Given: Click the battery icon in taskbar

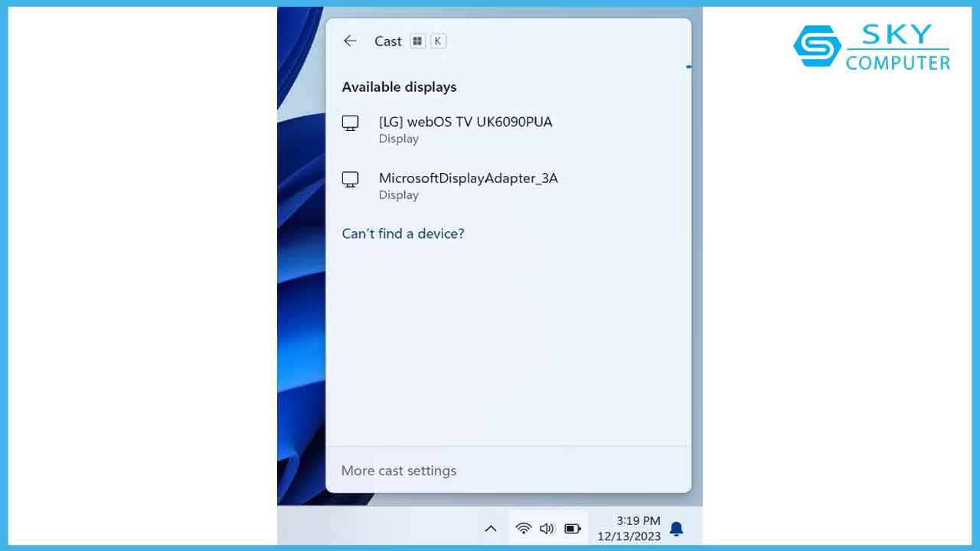Looking at the screenshot, I should pyautogui.click(x=572, y=528).
